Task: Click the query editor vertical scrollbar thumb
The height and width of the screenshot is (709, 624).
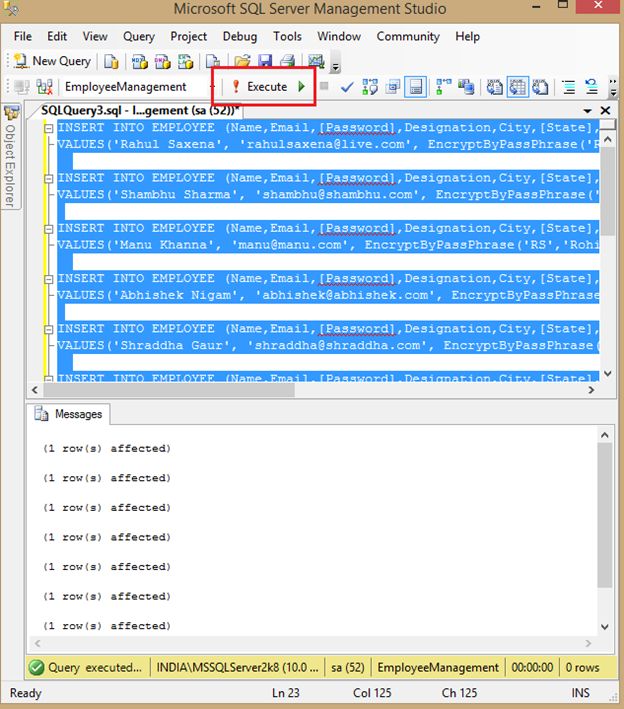Action: (x=608, y=190)
